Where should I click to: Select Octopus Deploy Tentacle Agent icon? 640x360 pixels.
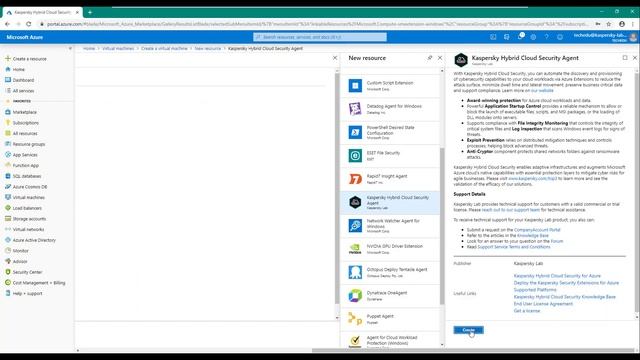[x=355, y=272]
